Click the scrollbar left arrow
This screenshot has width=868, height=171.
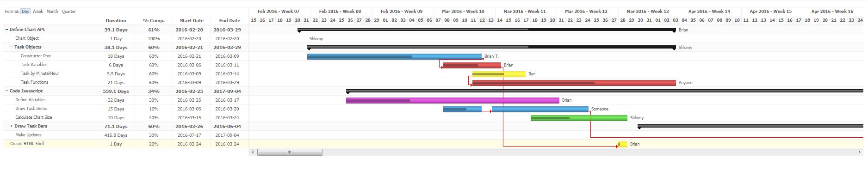point(253,152)
